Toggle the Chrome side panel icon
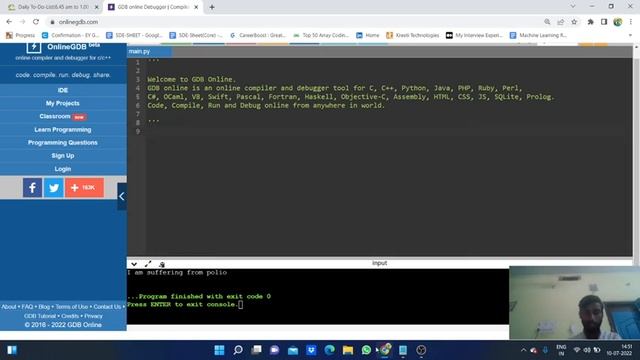Image resolution: width=640 pixels, height=360 pixels. (x=604, y=22)
